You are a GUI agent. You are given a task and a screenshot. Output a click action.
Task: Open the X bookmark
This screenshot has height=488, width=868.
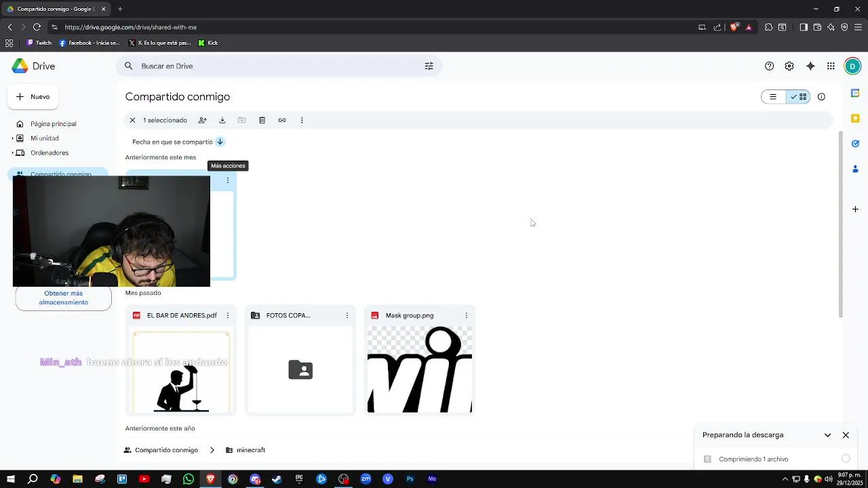pos(160,43)
